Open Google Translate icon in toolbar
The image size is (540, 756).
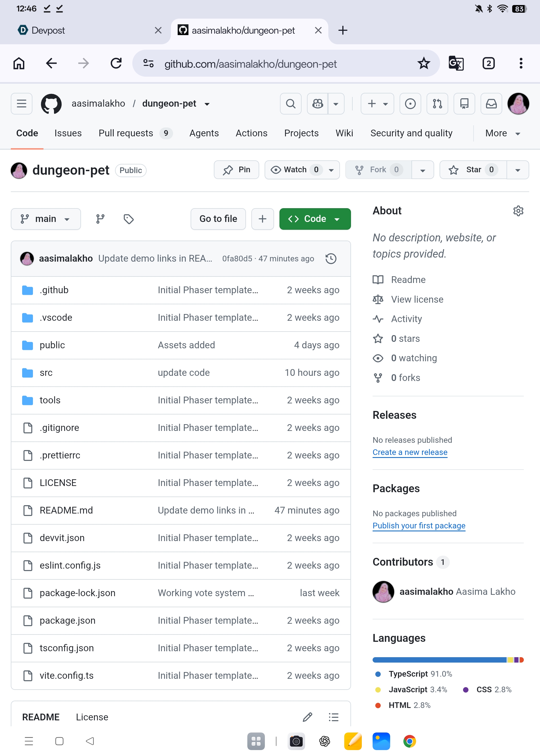pyautogui.click(x=456, y=63)
